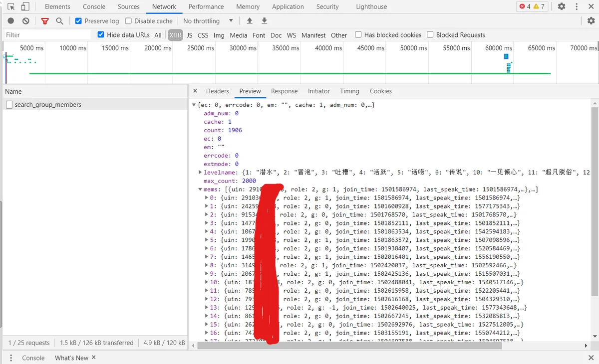Viewport: 599px width, 364px height.
Task: Click the 60000 ms activity in timeline overview
Action: coord(508,63)
